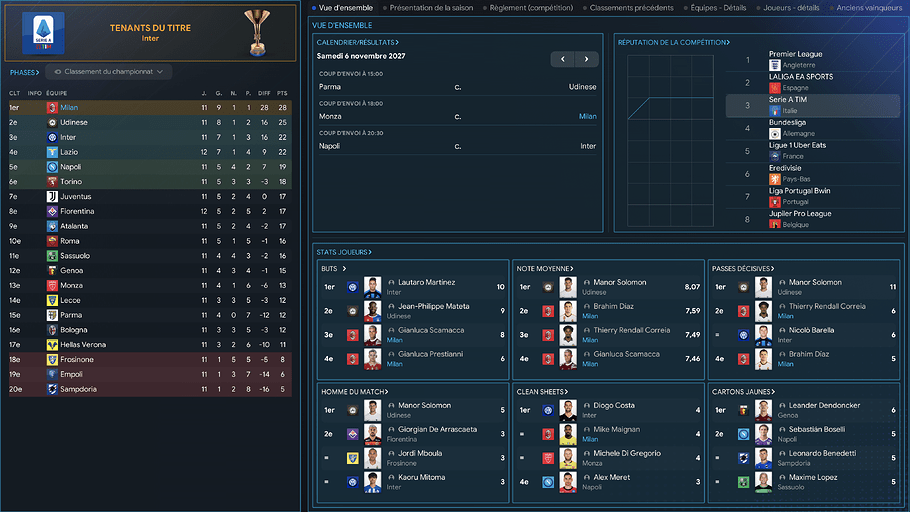Viewport: 910px width, 512px height.
Task: Click Manor Solomon in Note Moyenne list
Action: click(619, 282)
